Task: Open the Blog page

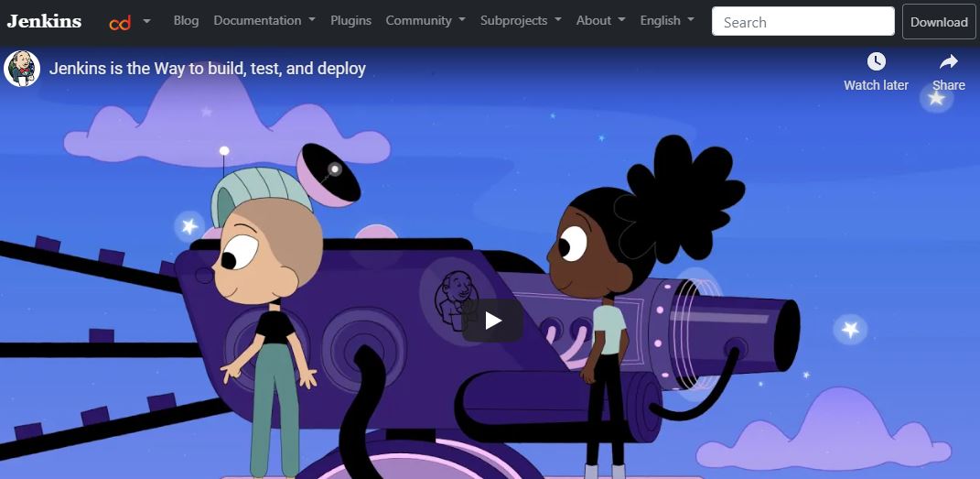Action: (186, 21)
